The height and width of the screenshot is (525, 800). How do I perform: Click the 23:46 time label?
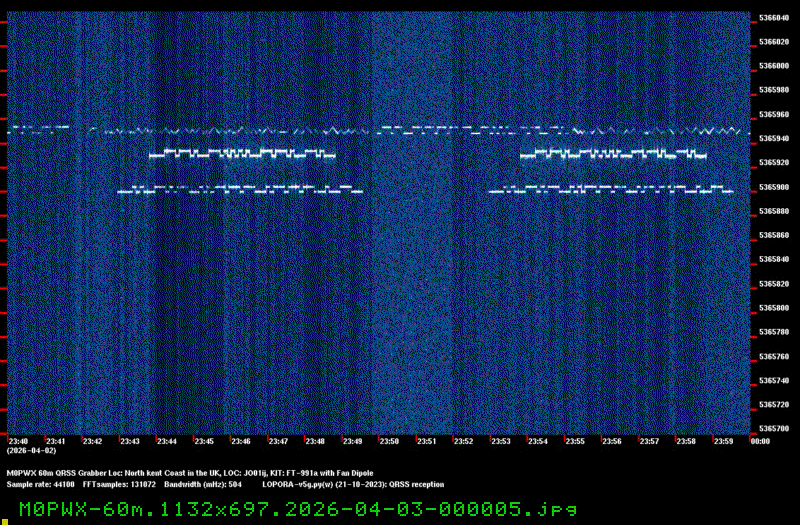click(241, 441)
